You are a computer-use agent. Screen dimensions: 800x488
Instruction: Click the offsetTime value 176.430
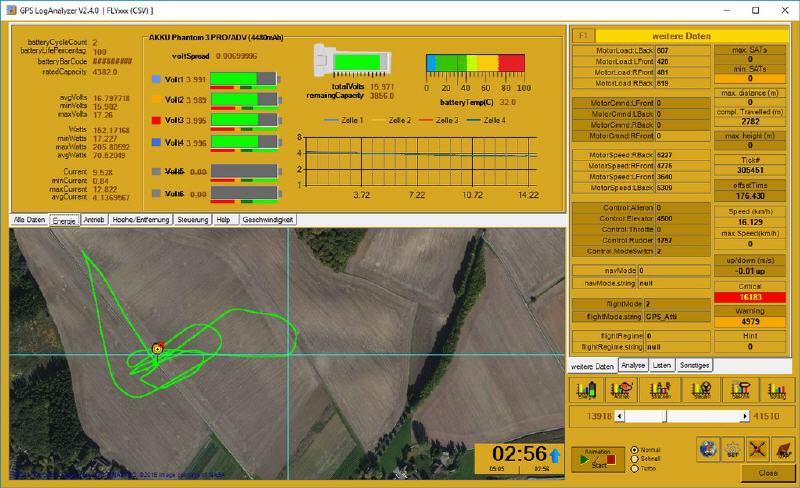[x=749, y=196]
